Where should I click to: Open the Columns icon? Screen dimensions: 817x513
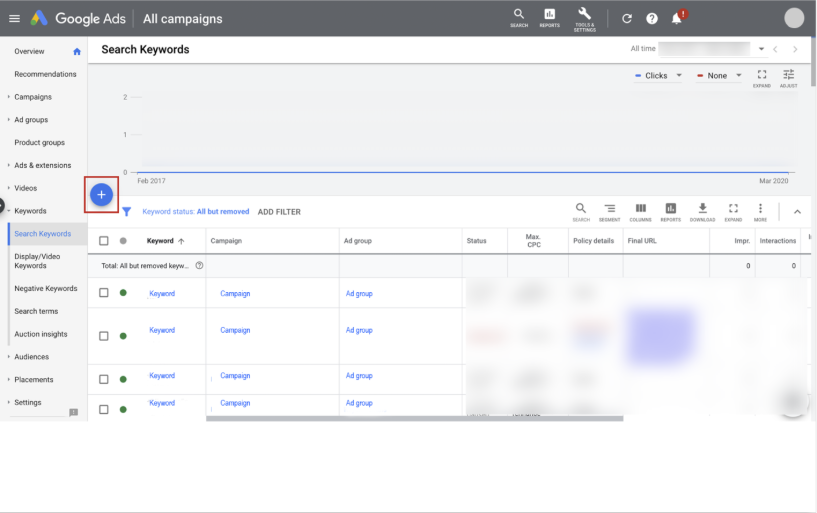[x=640, y=212]
